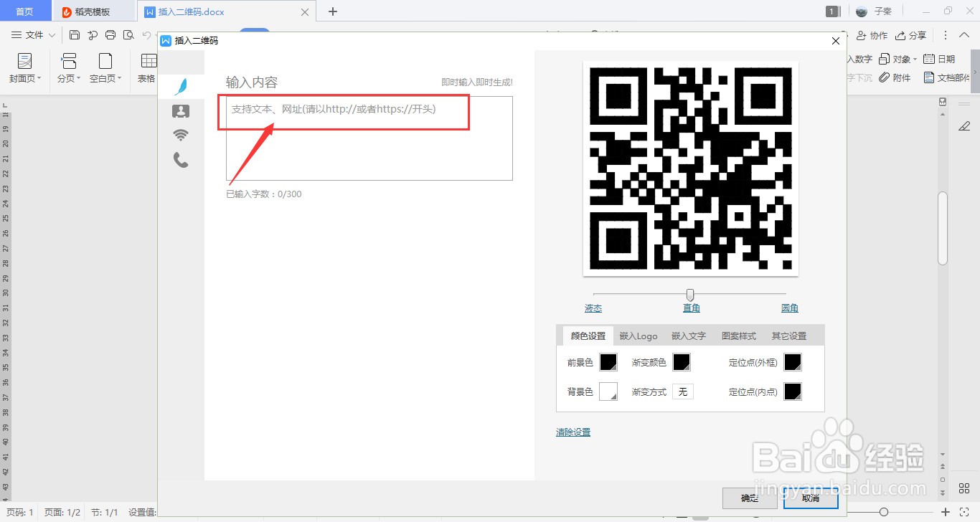Select the 嵌入Logo tab
The width and height of the screenshot is (980, 522).
[639, 336]
